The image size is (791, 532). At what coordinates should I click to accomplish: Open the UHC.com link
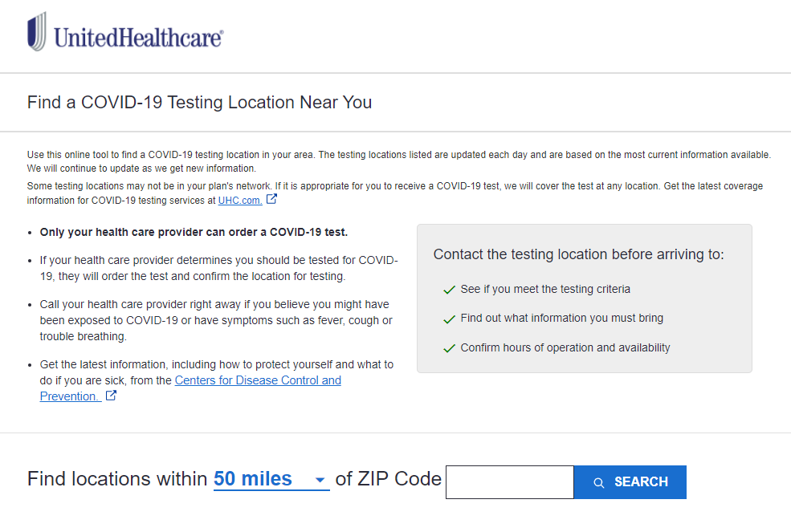pos(240,200)
